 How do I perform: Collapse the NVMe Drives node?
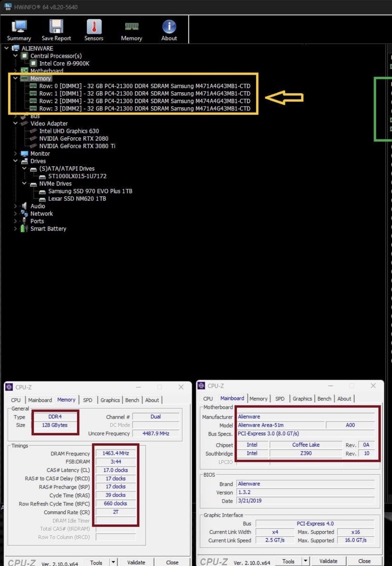point(24,183)
